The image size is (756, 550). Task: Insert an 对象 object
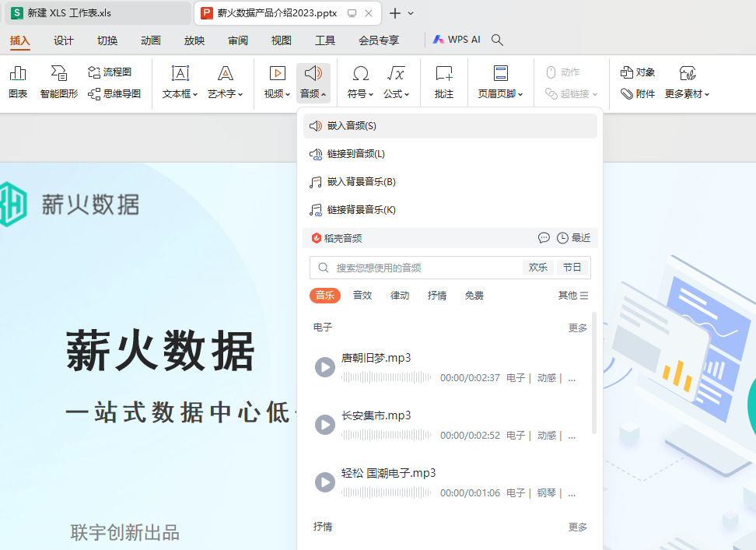coord(638,72)
